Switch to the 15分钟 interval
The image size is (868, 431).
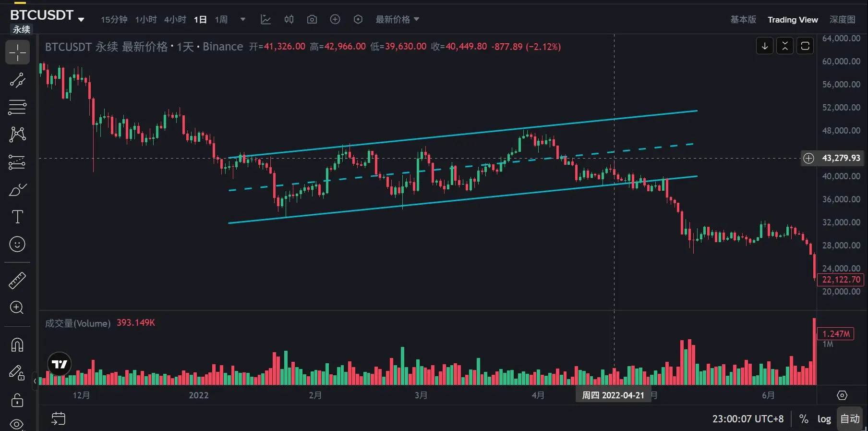[114, 19]
